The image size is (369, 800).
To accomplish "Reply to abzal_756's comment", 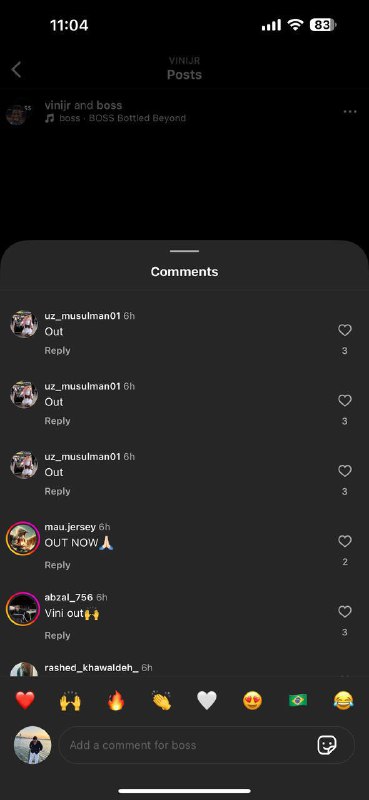I will pos(57,635).
